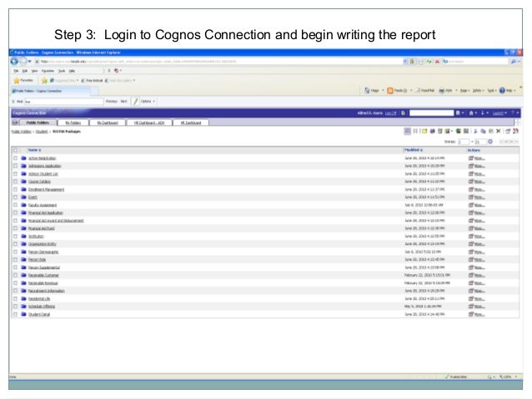Tick the checkbox for Active Registration
Screen dimensions: 532x399
15,158
